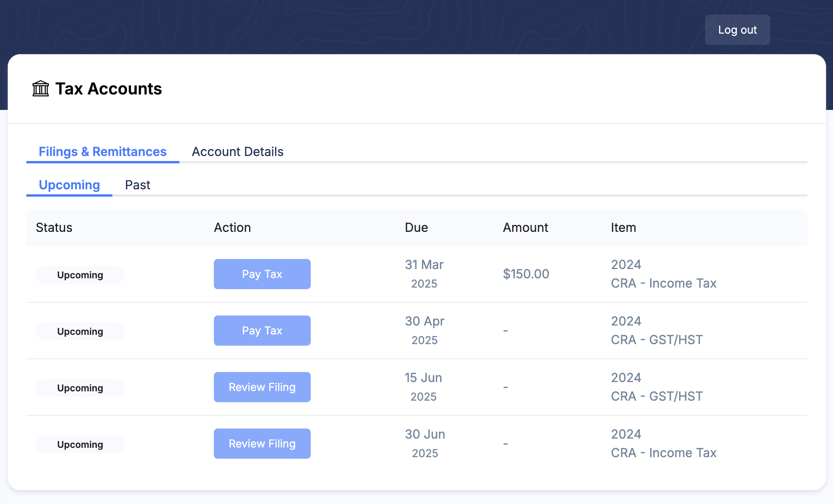Click the Tax Accounts page heading
The height and width of the screenshot is (504, 833).
click(x=108, y=89)
